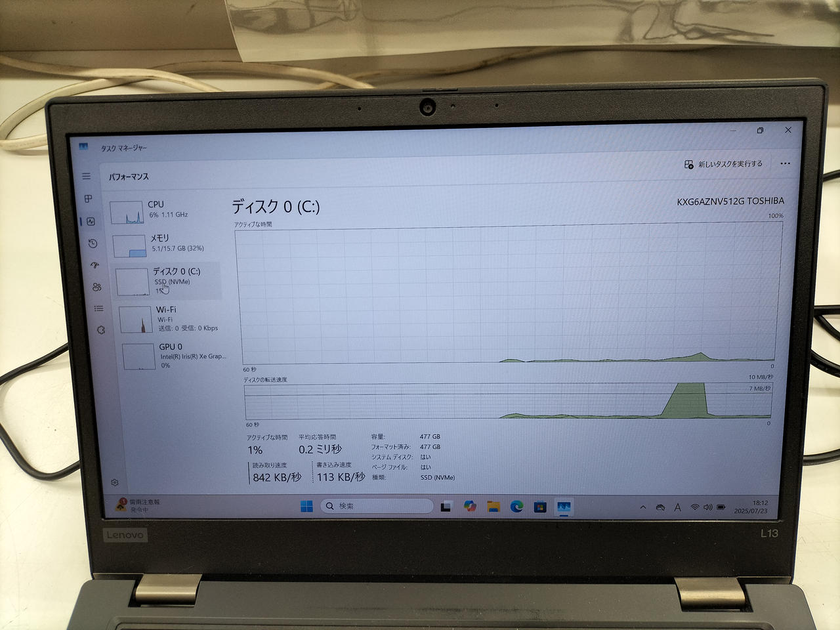Viewport: 840px width, 630px height.
Task: Open the Details list page icon
Action: coord(98,308)
